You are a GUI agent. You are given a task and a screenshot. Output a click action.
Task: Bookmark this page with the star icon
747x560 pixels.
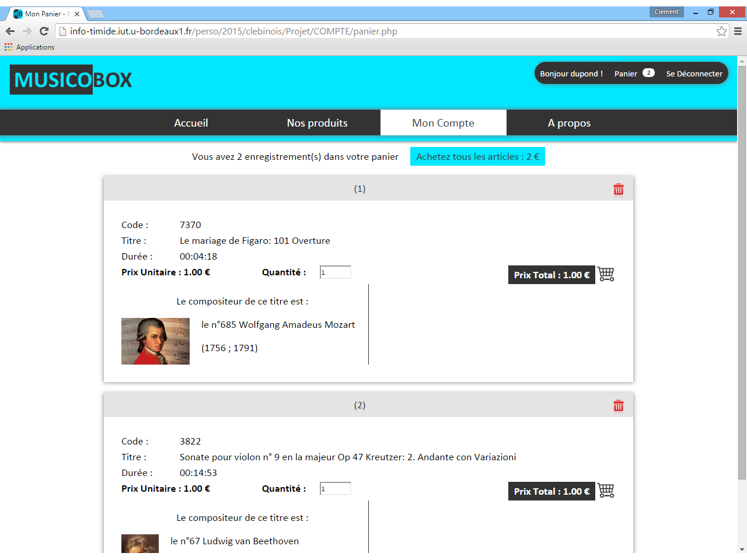(721, 32)
